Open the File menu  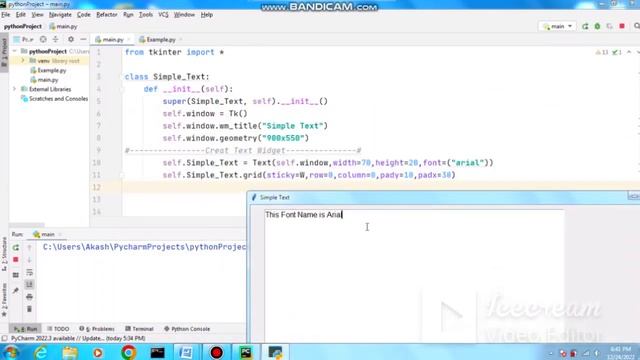[x=6, y=15]
